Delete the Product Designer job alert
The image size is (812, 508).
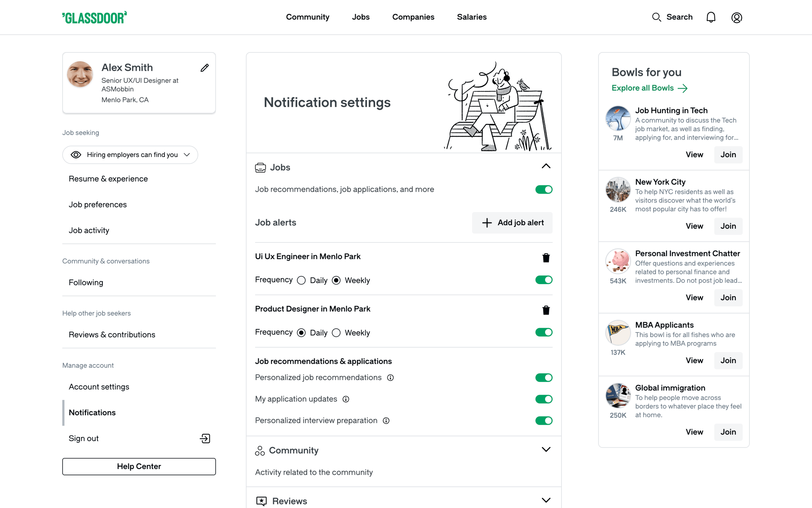pyautogui.click(x=546, y=310)
